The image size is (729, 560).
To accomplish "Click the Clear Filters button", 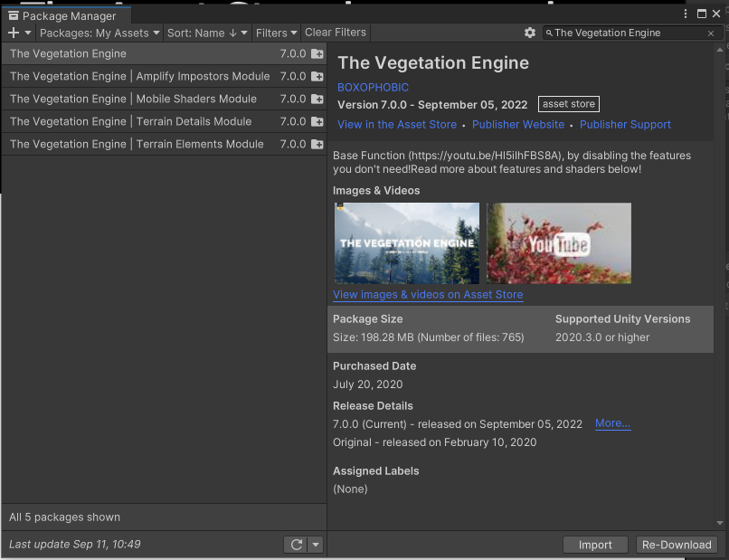I will (336, 33).
